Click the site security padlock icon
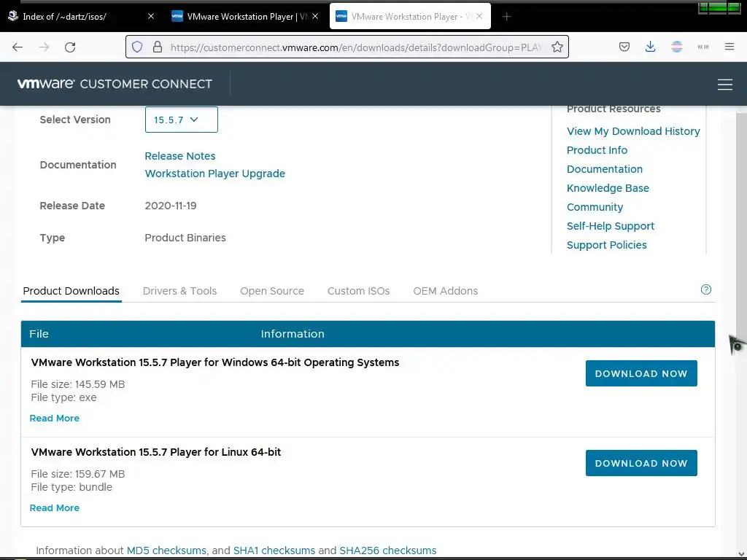Screen dimensions: 747x560 (158, 47)
